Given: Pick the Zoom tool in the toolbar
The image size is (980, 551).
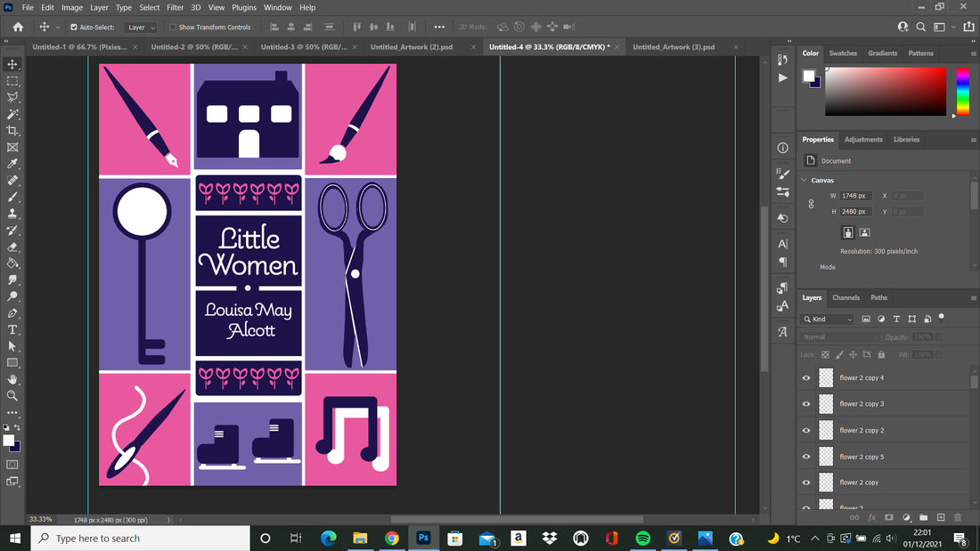Looking at the screenshot, I should click(12, 396).
